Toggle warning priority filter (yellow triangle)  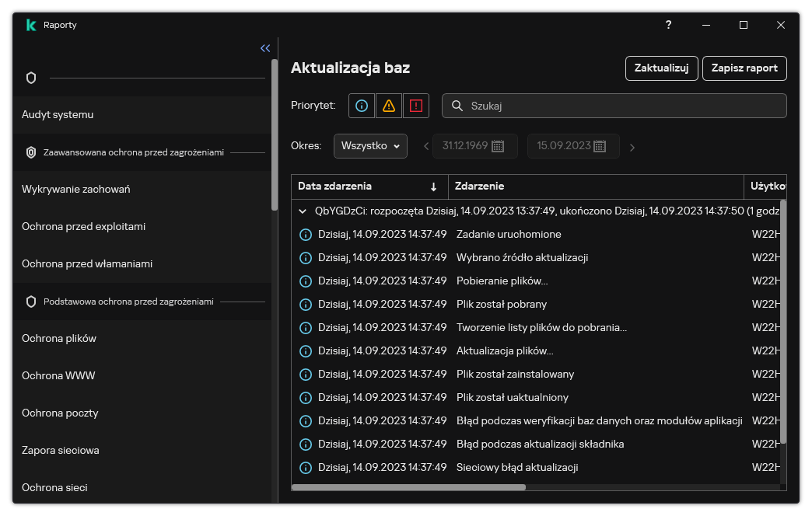388,106
